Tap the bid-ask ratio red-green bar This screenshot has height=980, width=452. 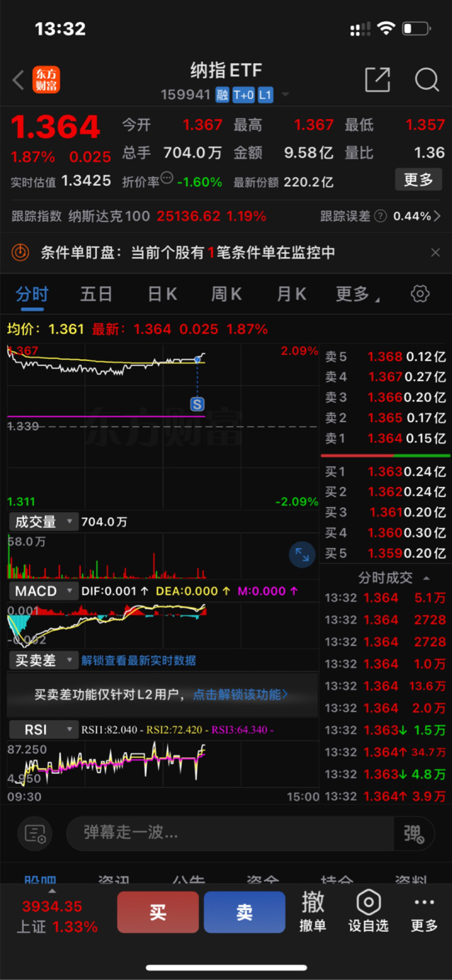(385, 455)
